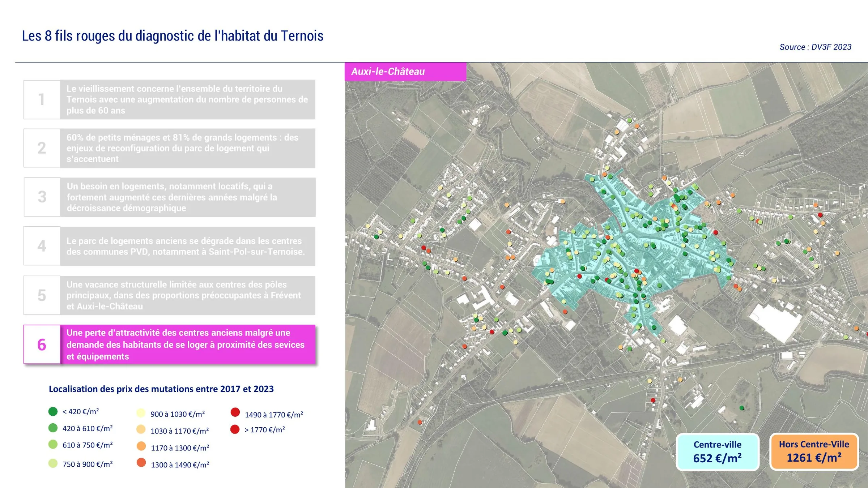Image resolution: width=868 pixels, height=488 pixels.
Task: Click the item 'Le parc de logements anciens'
Action: coord(187,246)
